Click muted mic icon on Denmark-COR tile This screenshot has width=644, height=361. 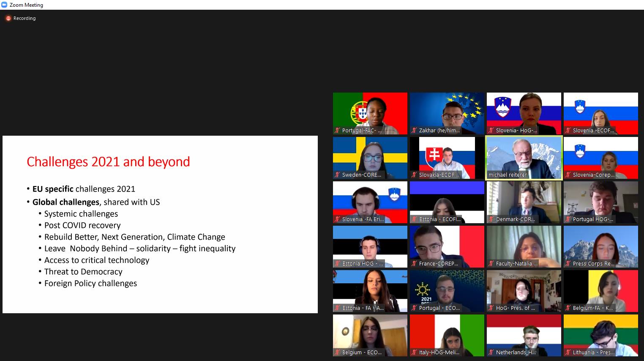coord(491,219)
